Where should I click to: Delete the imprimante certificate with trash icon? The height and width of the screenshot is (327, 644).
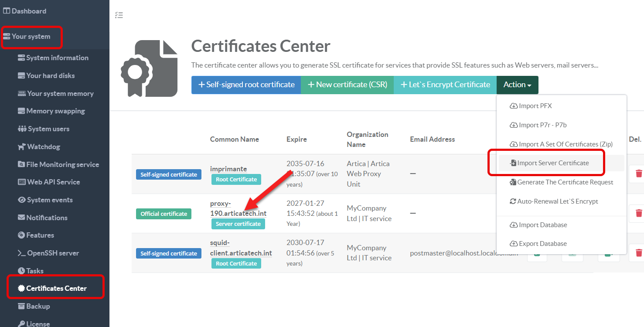tap(638, 174)
